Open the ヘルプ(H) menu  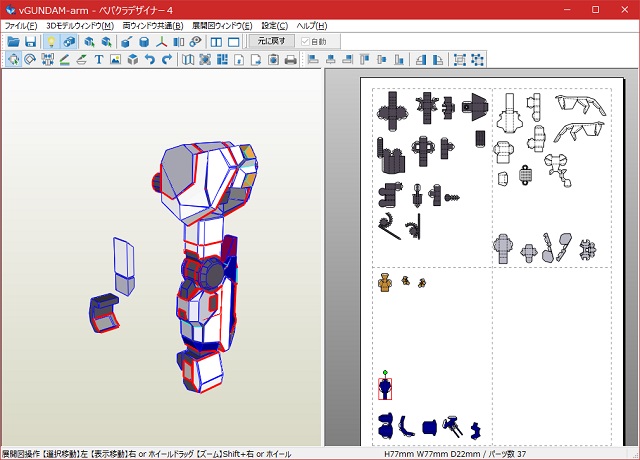tap(312, 26)
